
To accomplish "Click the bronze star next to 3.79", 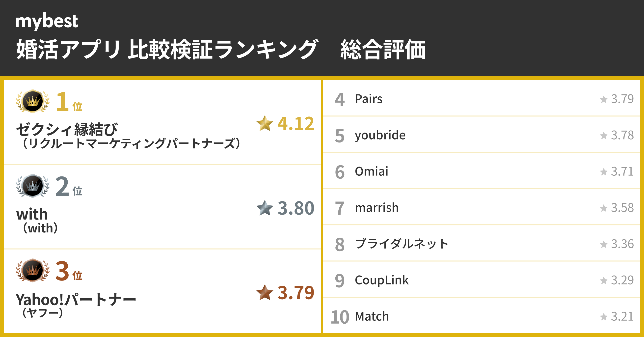I will 265,292.
